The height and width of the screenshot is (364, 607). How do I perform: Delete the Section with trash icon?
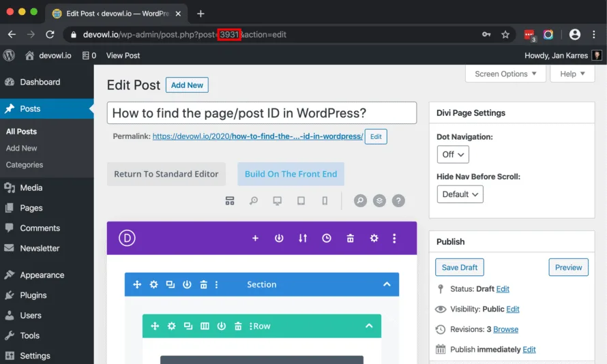[x=204, y=285]
